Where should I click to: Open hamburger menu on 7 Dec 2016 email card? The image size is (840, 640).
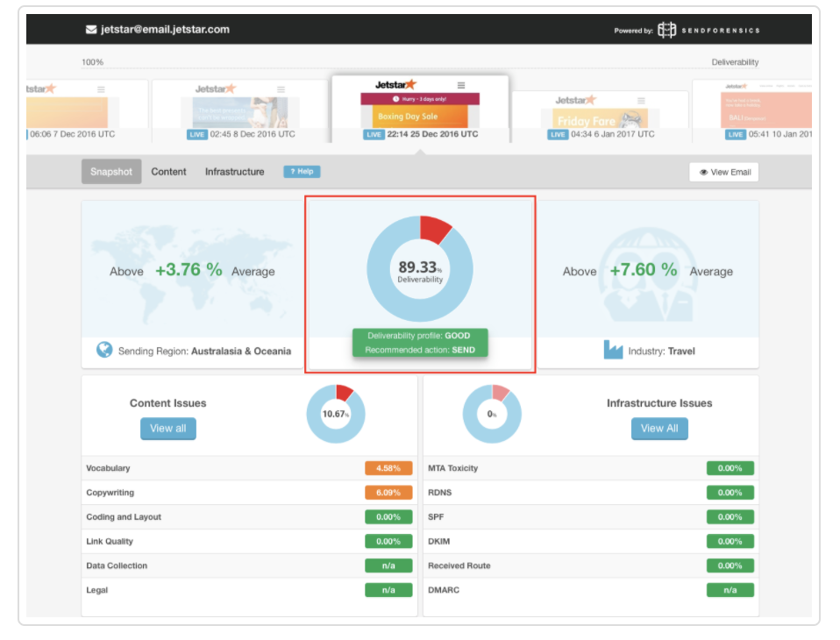101,89
